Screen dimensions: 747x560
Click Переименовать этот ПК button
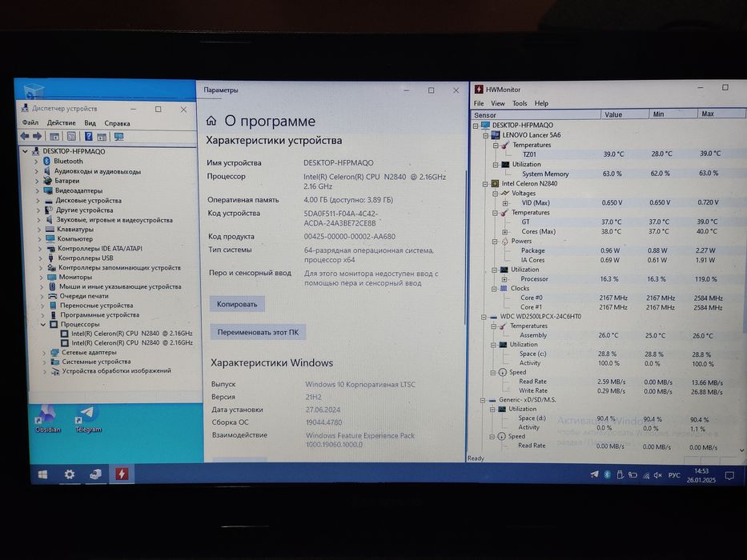click(x=258, y=332)
